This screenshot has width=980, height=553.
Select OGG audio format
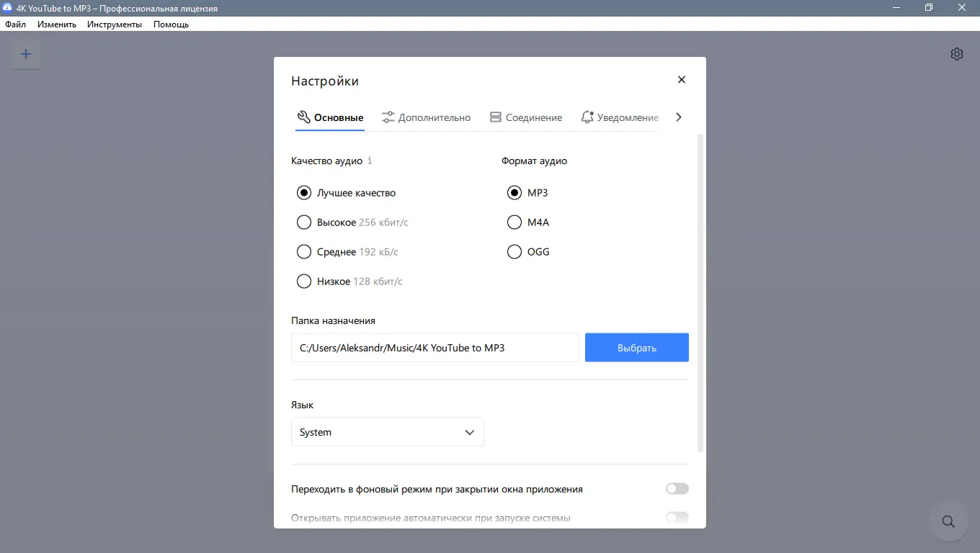528,252
